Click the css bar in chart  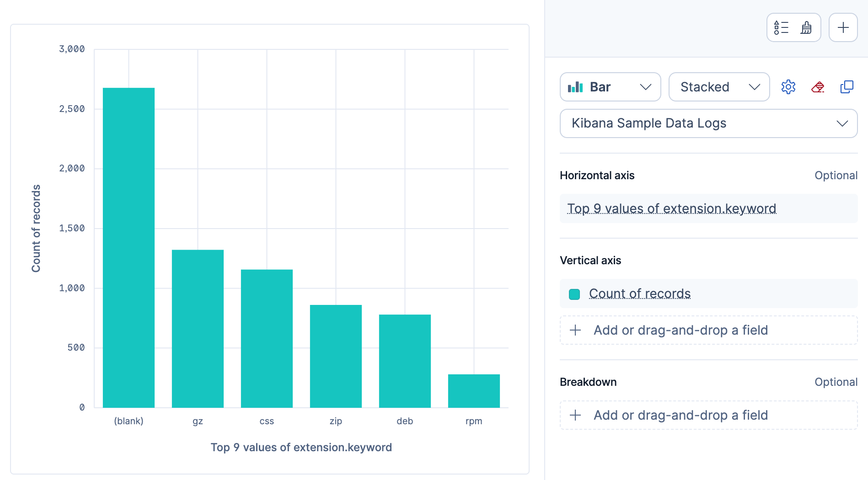pos(267,338)
